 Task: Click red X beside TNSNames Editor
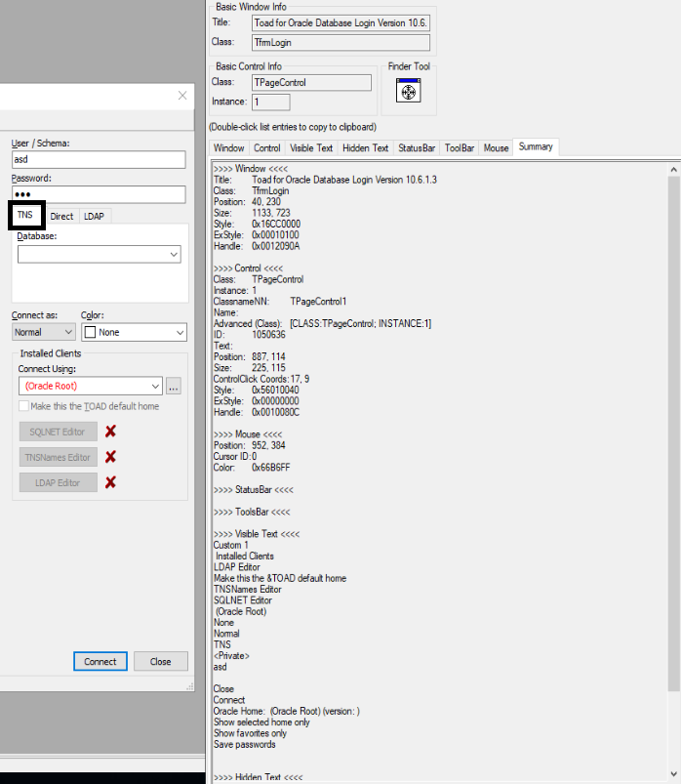pos(110,457)
